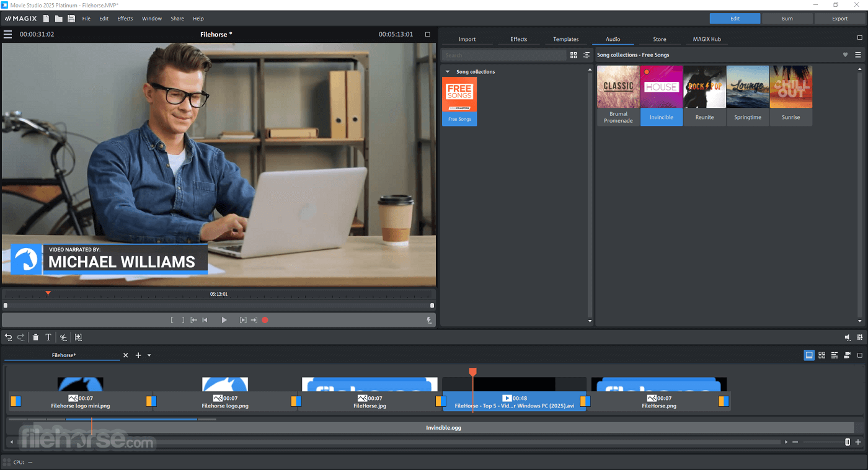Switch to the Import tab
The width and height of the screenshot is (868, 470).
pos(467,39)
